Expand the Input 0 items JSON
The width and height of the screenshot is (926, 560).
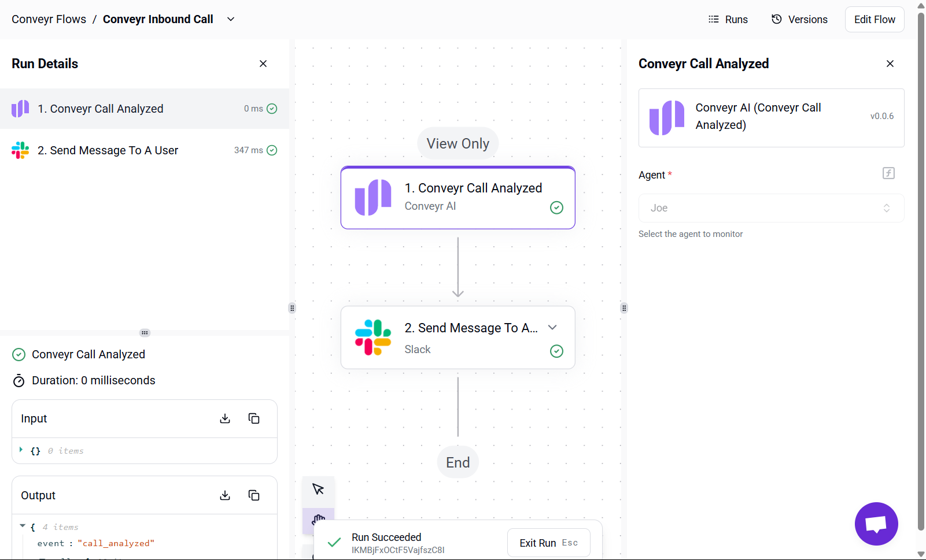(21, 450)
